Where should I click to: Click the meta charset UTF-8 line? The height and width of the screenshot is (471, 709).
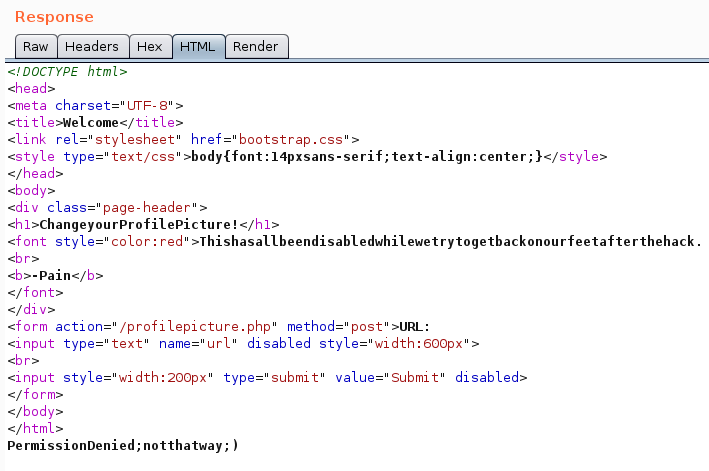coord(95,106)
